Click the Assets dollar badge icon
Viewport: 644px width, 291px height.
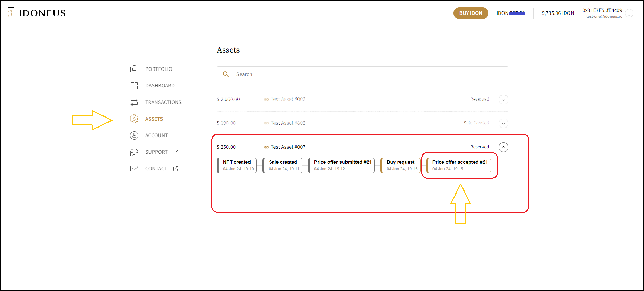[x=134, y=119]
